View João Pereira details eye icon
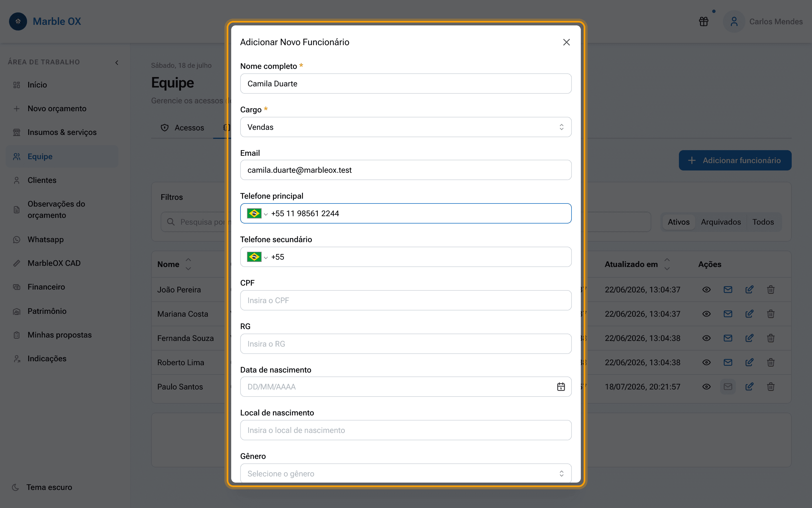812x508 pixels. [x=706, y=290]
